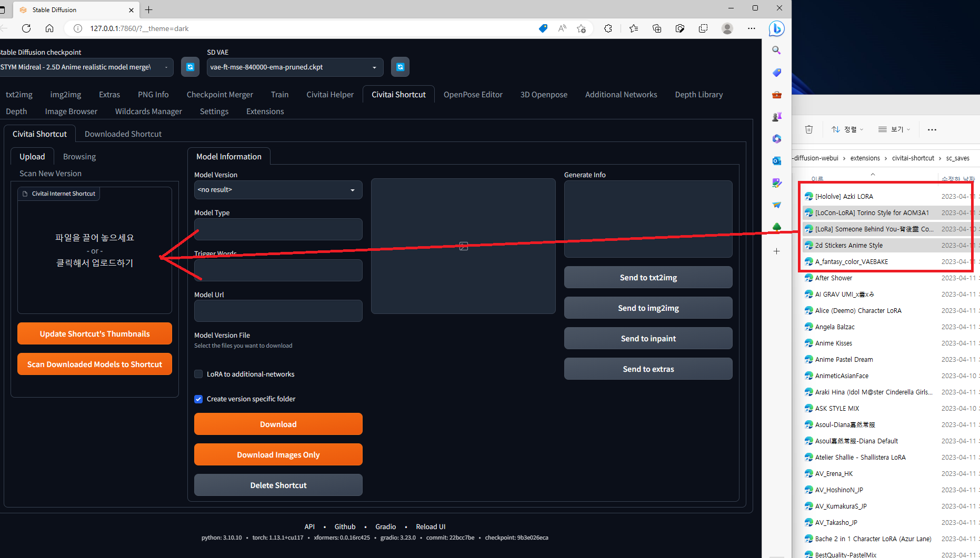Screen dimensions: 980x558
Task: Close the Stable Diffusion browser tab
Action: point(131,10)
